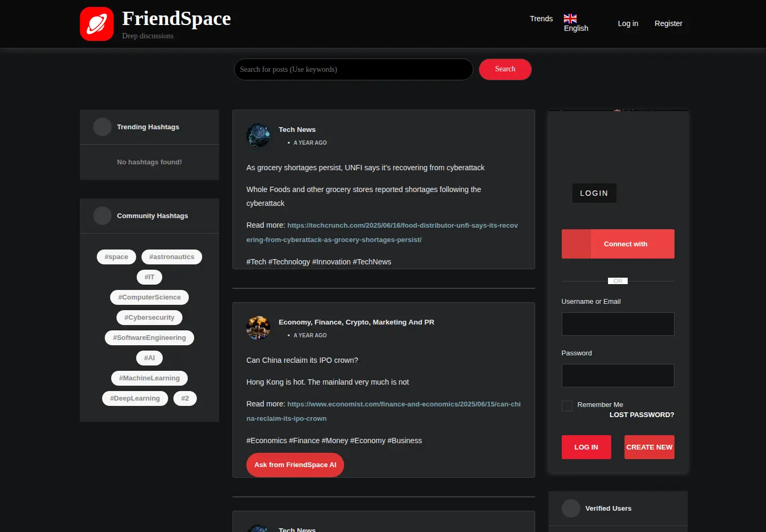Open the economist.com article link
766x532 pixels.
[384, 411]
